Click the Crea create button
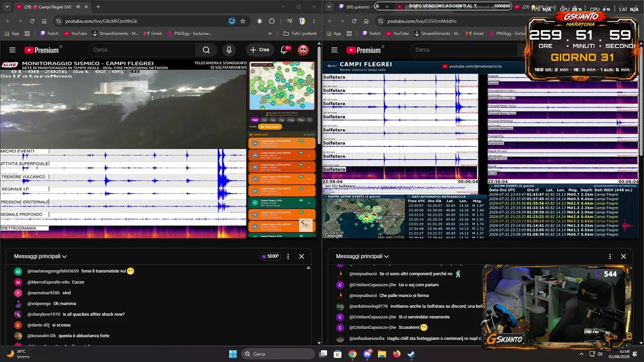Image resolution: width=644 pixels, height=362 pixels. [x=260, y=50]
